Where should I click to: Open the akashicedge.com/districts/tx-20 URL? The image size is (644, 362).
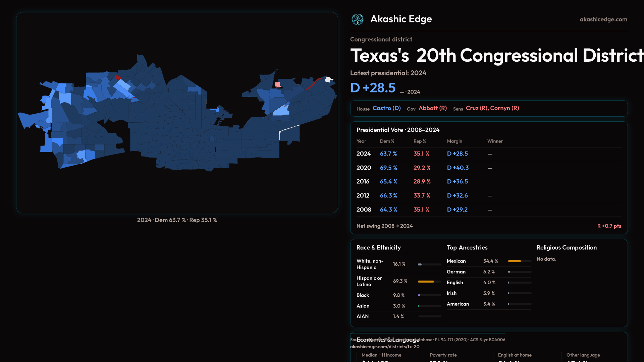384,347
